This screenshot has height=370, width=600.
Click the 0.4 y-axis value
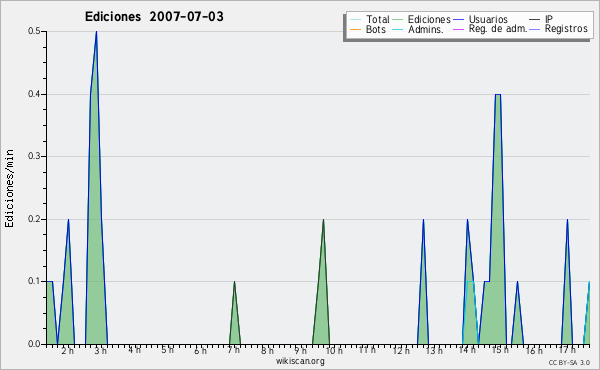click(34, 94)
